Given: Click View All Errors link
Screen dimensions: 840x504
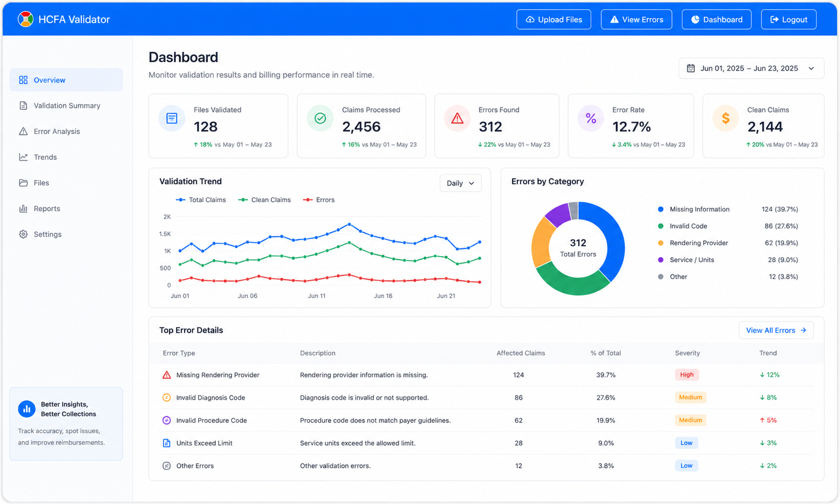Looking at the screenshot, I should pyautogui.click(x=776, y=330).
